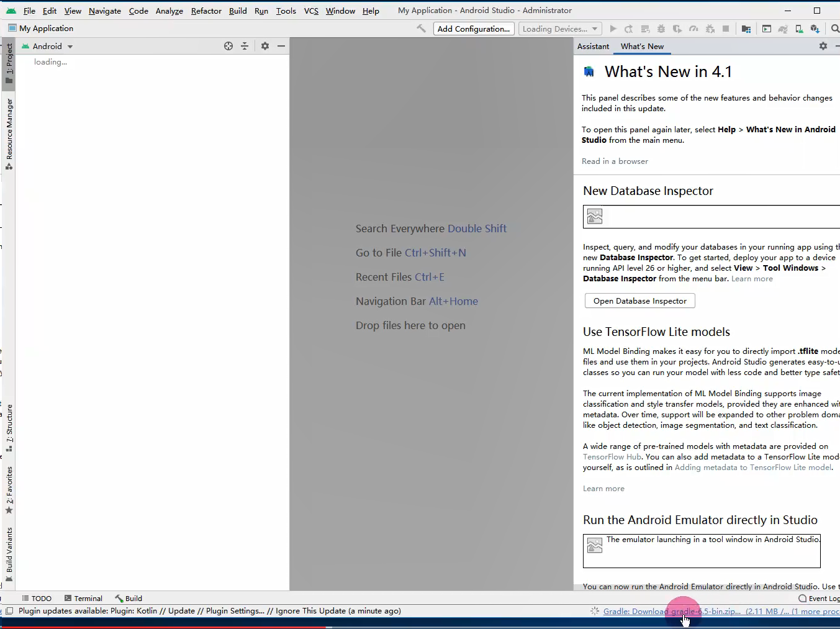Click the emulator launching image placeholder
Screen dimensions: 840x629
pyautogui.click(x=595, y=545)
